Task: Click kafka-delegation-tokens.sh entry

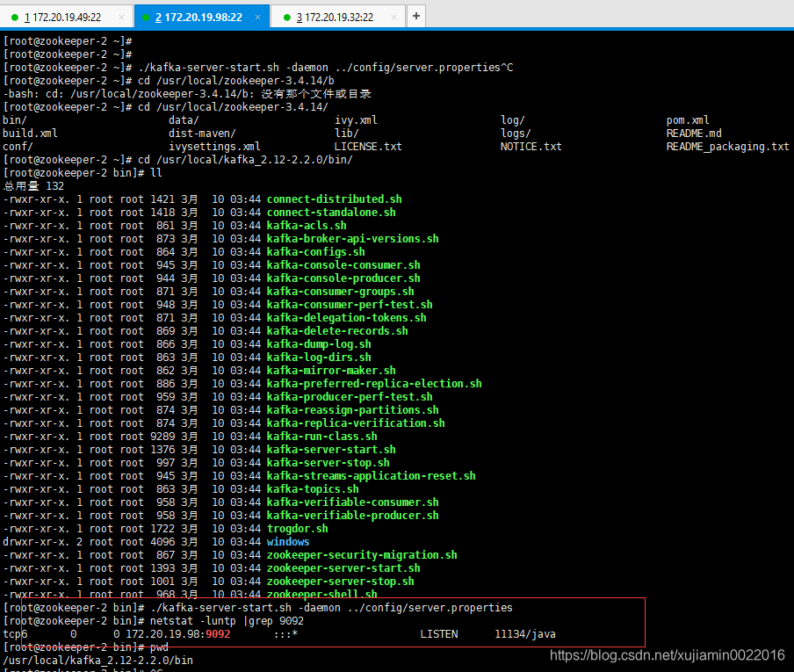Action: pos(347,317)
